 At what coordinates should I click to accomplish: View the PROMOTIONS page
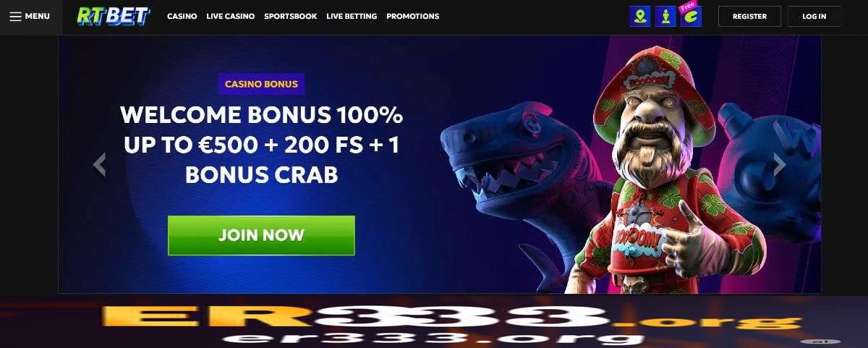[412, 16]
